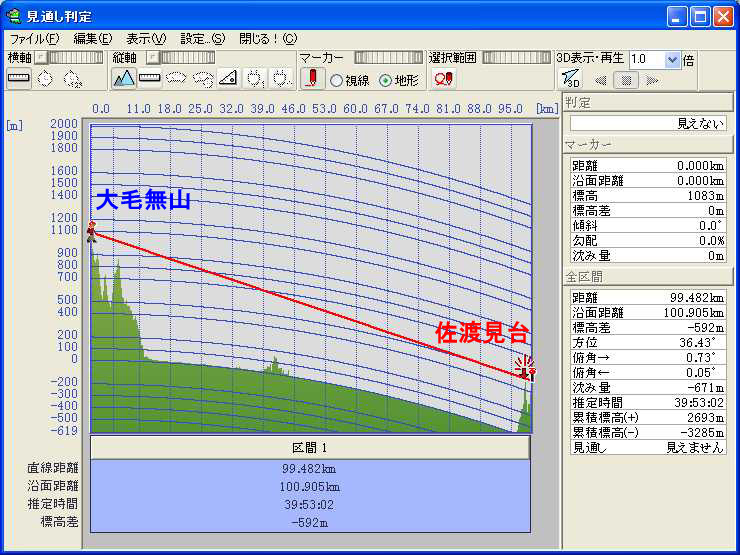
Task: Click the first dotted circle icon under 横軸
Action: tap(45, 78)
